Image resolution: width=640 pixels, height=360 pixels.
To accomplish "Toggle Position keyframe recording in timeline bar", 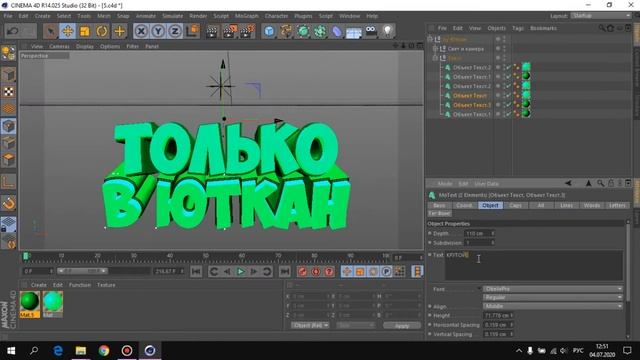I will pyautogui.click(x=347, y=271).
